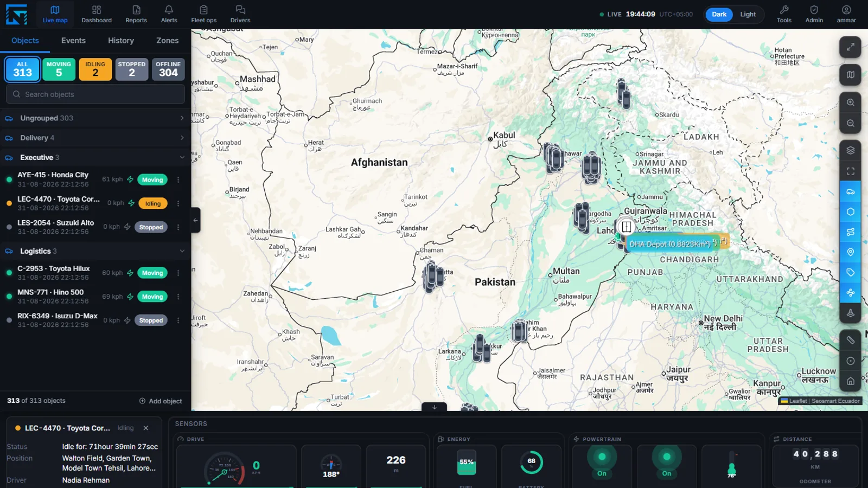Select the ruler measure tool

tap(850, 340)
